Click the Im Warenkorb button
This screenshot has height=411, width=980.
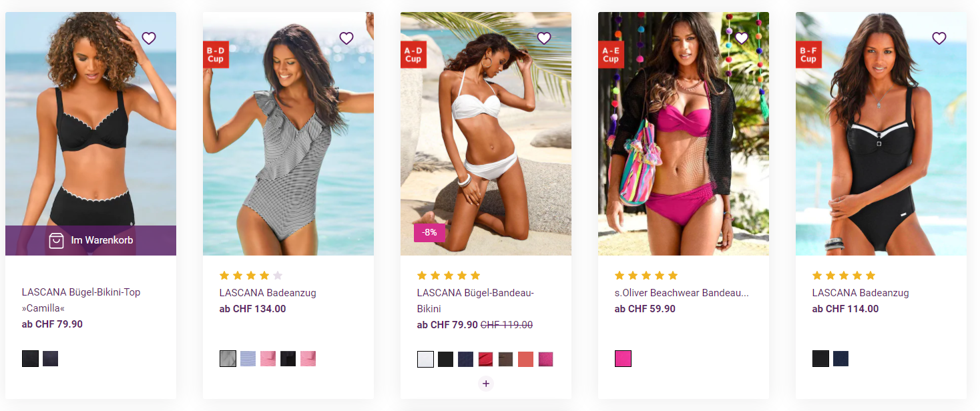[91, 240]
